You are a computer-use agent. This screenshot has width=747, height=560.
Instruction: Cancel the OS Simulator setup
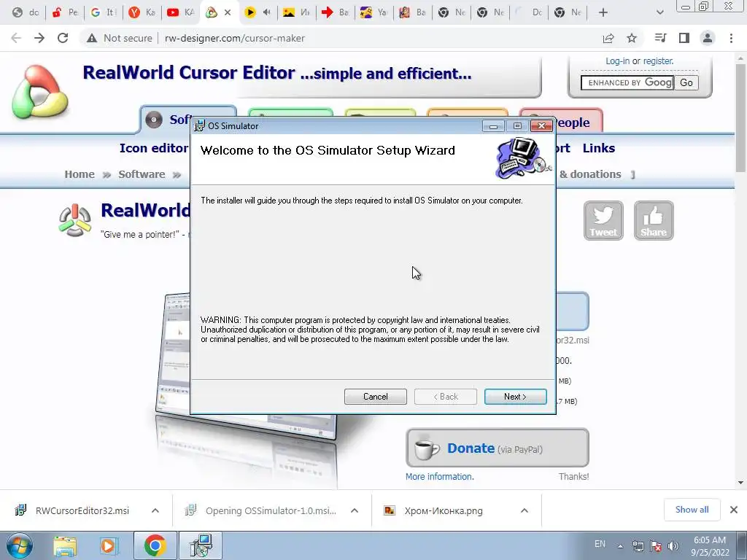coord(376,397)
